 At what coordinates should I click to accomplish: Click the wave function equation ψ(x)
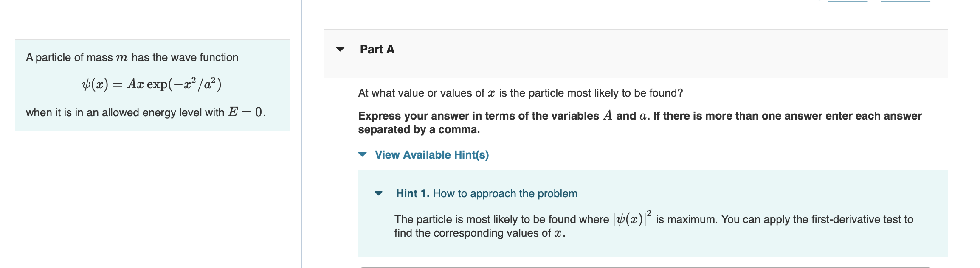(x=151, y=84)
